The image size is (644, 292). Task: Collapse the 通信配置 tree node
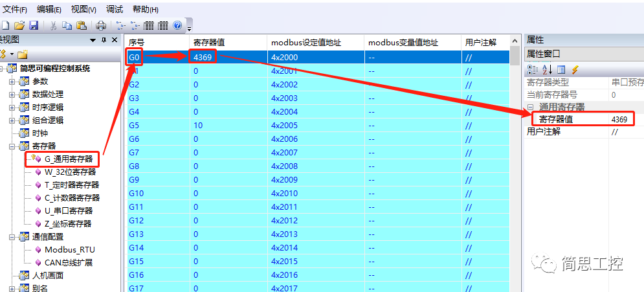(x=12, y=236)
